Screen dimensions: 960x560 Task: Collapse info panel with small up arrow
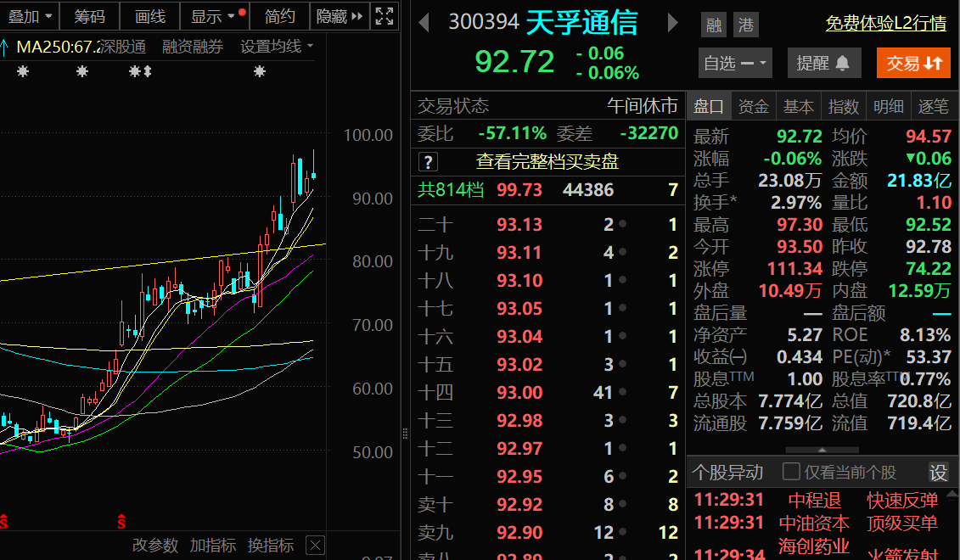click(822, 450)
